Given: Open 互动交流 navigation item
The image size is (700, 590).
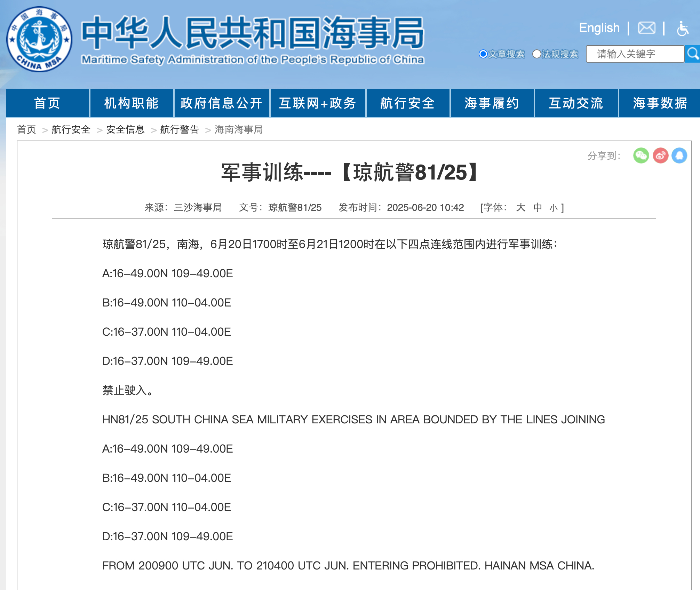Looking at the screenshot, I should (x=576, y=103).
